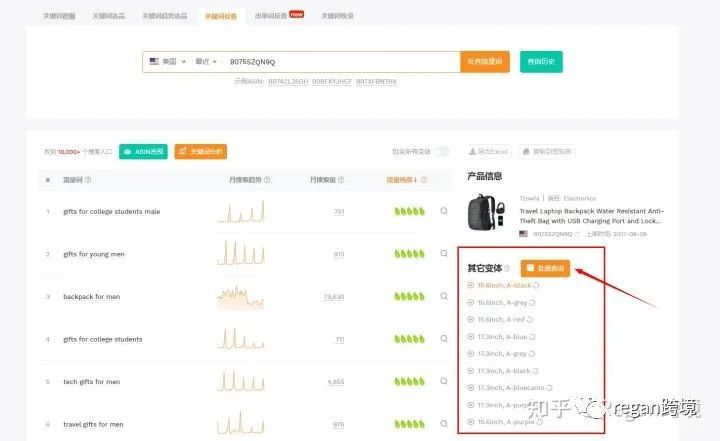Sort by the 流量热度 column arrow
This screenshot has height=441, width=720.
(415, 180)
